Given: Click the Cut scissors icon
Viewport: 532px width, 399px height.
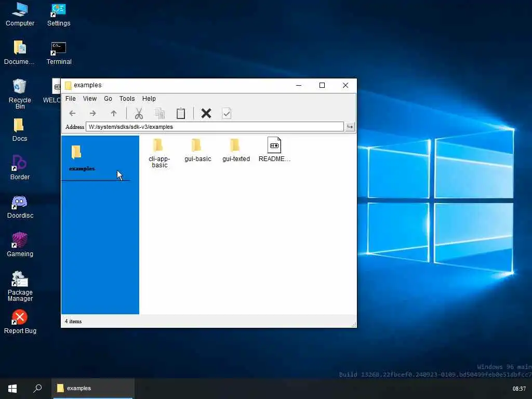Looking at the screenshot, I should click(x=138, y=113).
